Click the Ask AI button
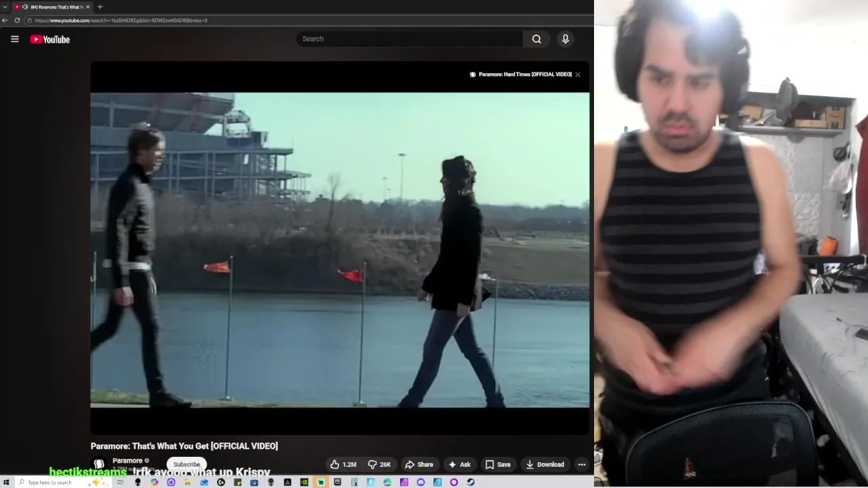Viewport: 868px width, 488px height. [459, 464]
